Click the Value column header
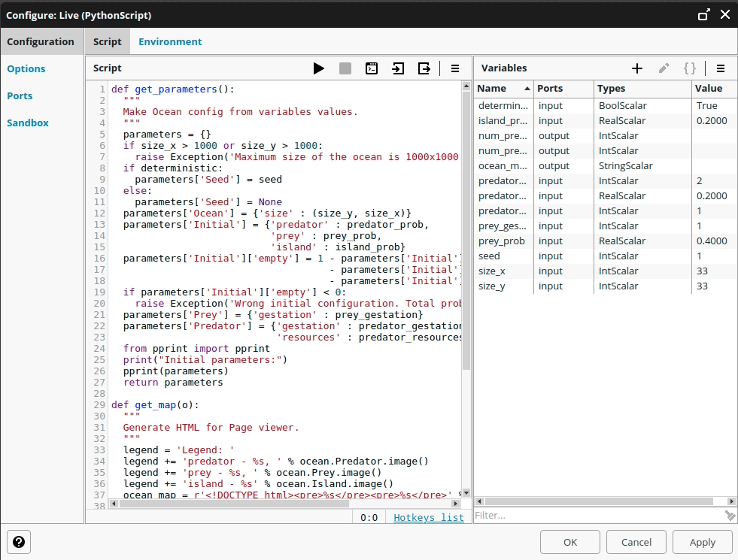This screenshot has width=738, height=560. (714, 89)
